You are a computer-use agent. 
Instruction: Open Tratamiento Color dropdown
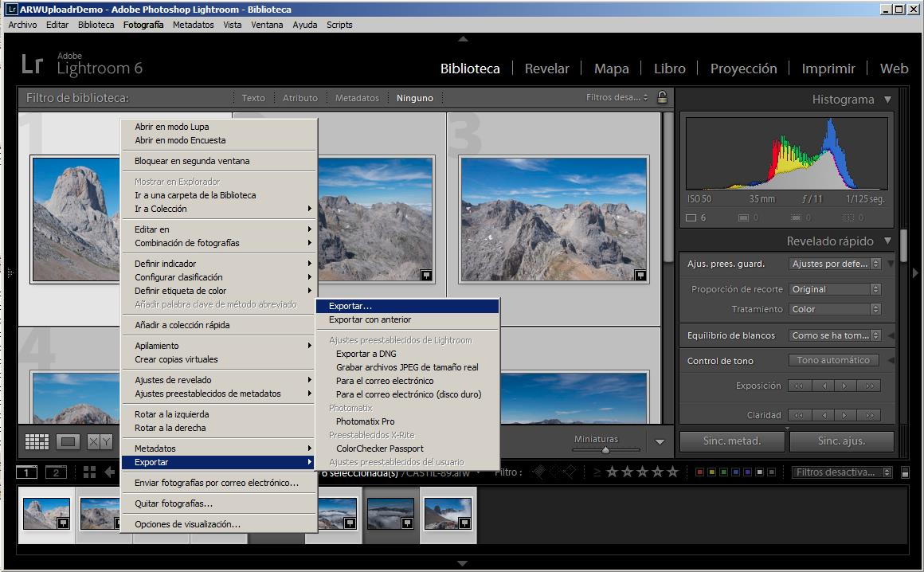coord(835,309)
